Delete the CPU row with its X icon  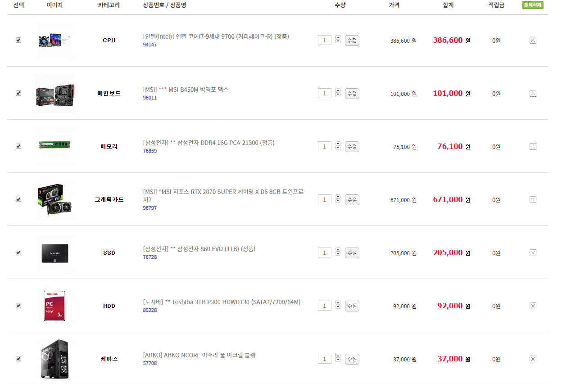click(533, 41)
